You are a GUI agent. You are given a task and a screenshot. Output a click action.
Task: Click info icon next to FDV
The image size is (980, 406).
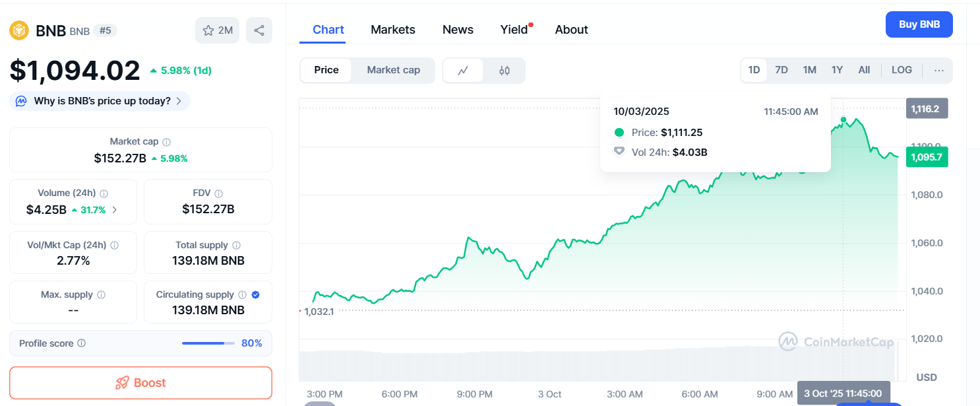[x=219, y=193]
